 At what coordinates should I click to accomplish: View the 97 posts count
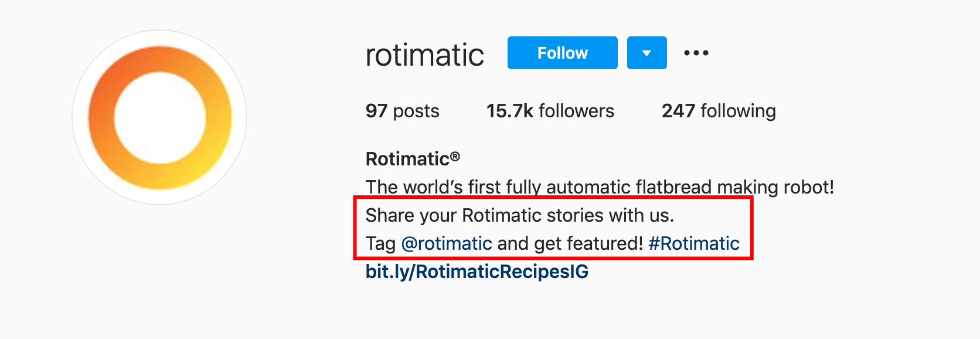click(402, 111)
